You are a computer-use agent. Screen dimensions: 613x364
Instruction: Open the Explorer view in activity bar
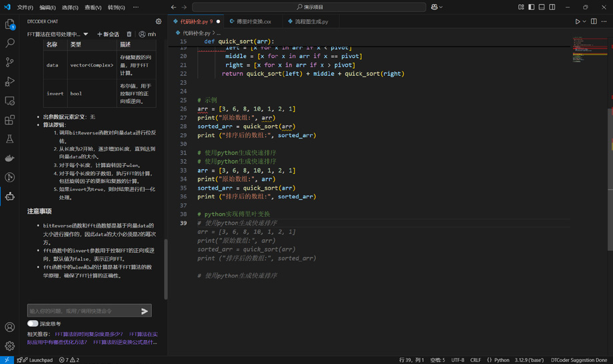coord(9,24)
